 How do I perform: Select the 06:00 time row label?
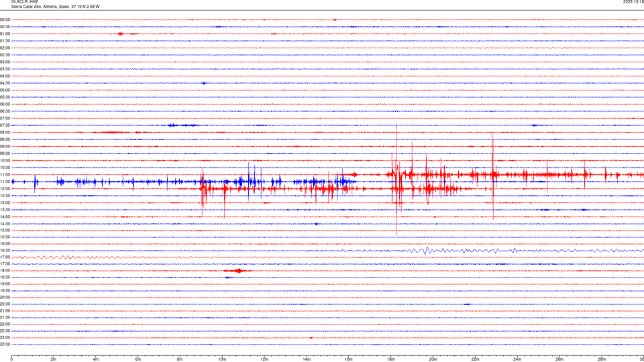(x=5, y=105)
